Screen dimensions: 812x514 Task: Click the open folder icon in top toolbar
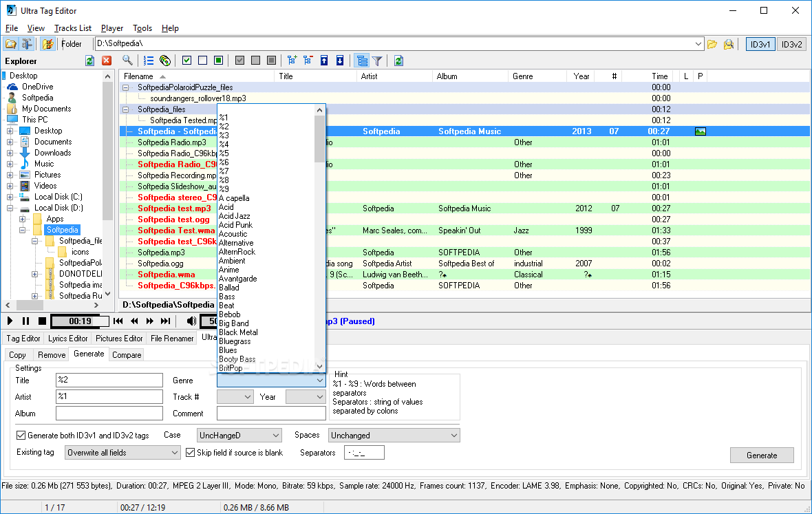(10, 44)
